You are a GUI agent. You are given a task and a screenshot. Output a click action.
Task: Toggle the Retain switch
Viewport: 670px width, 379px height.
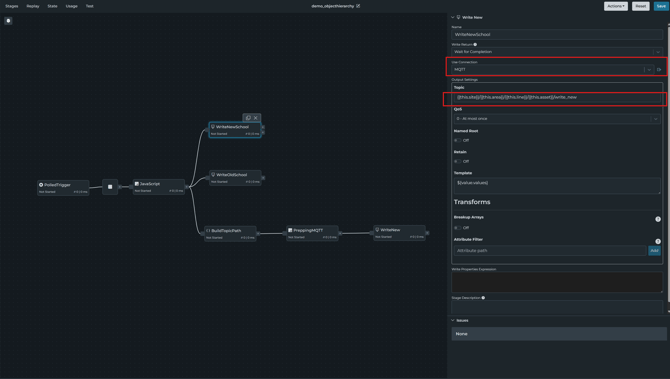458,162
